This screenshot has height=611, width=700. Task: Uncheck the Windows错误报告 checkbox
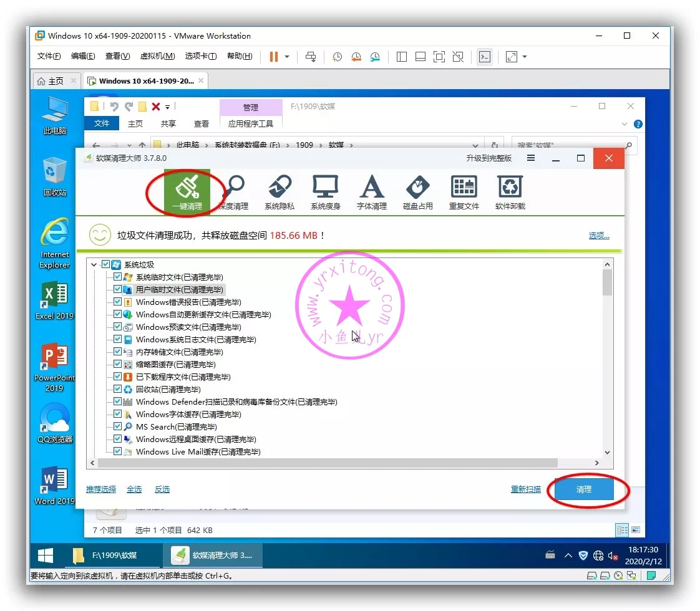pyautogui.click(x=117, y=302)
